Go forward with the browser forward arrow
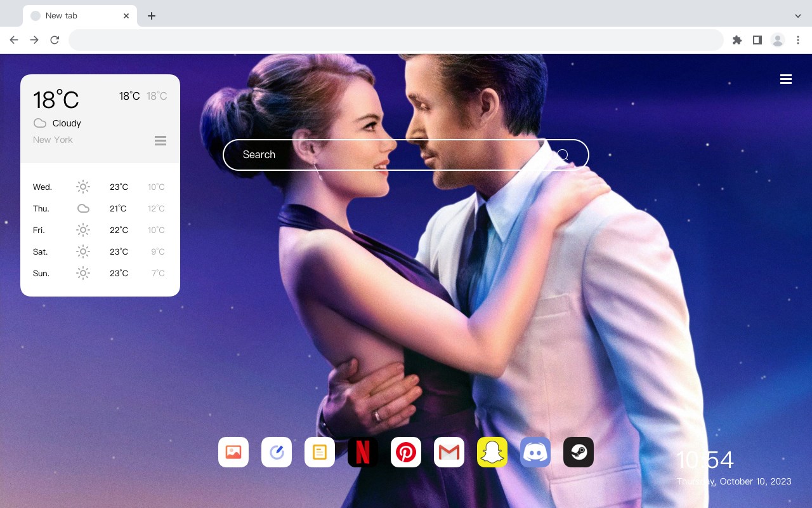 (x=34, y=40)
